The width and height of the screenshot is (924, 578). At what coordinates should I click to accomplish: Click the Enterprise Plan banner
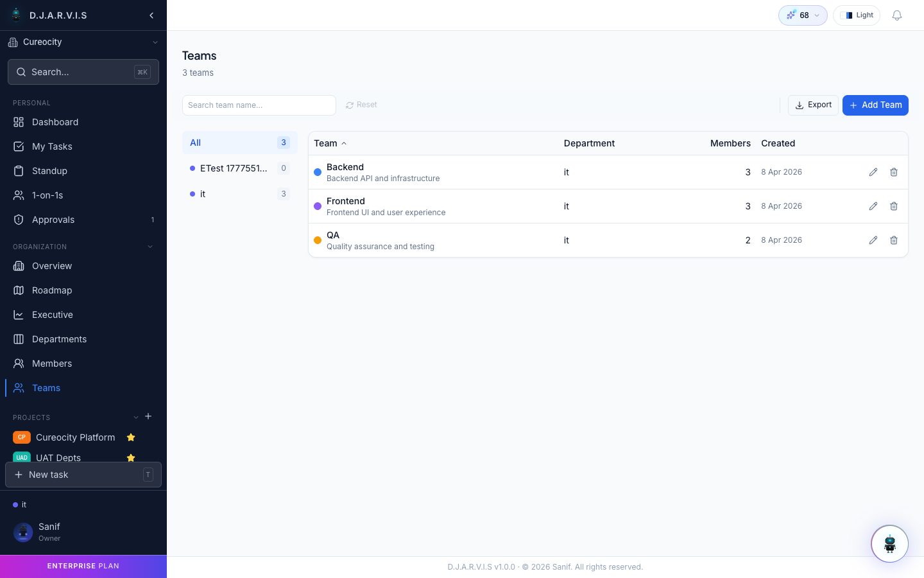click(83, 566)
